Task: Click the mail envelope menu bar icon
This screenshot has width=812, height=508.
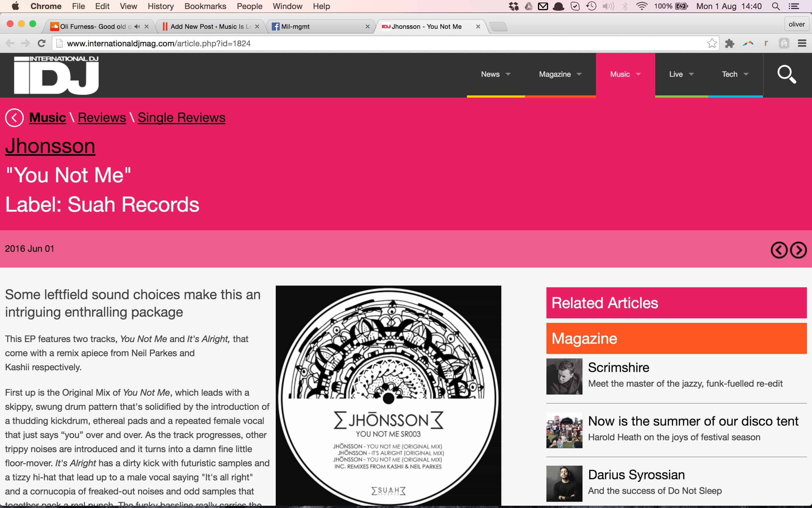Action: [543, 6]
